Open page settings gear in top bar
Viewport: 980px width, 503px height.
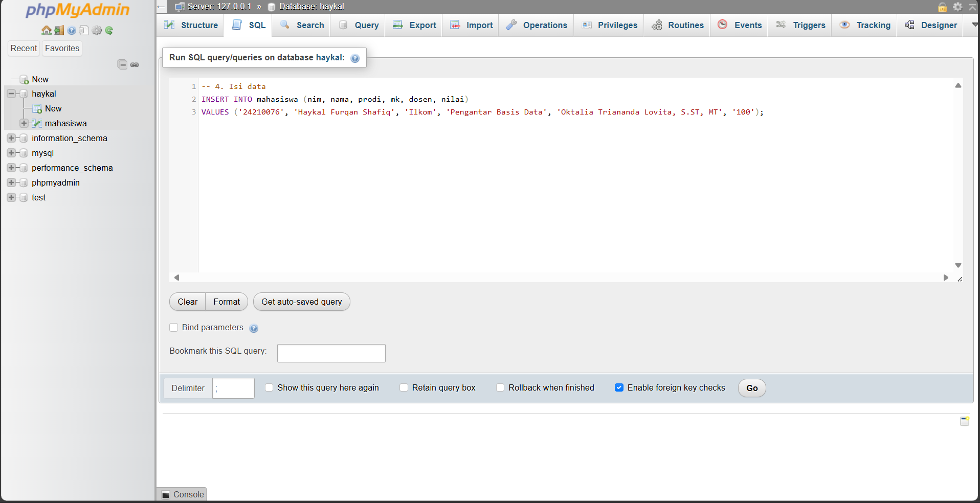(957, 7)
